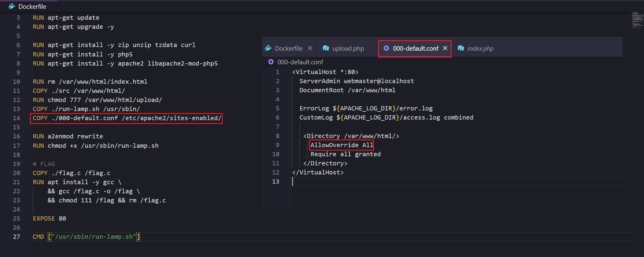Click the DocumentRoot /var/www/html line

(x=347, y=90)
